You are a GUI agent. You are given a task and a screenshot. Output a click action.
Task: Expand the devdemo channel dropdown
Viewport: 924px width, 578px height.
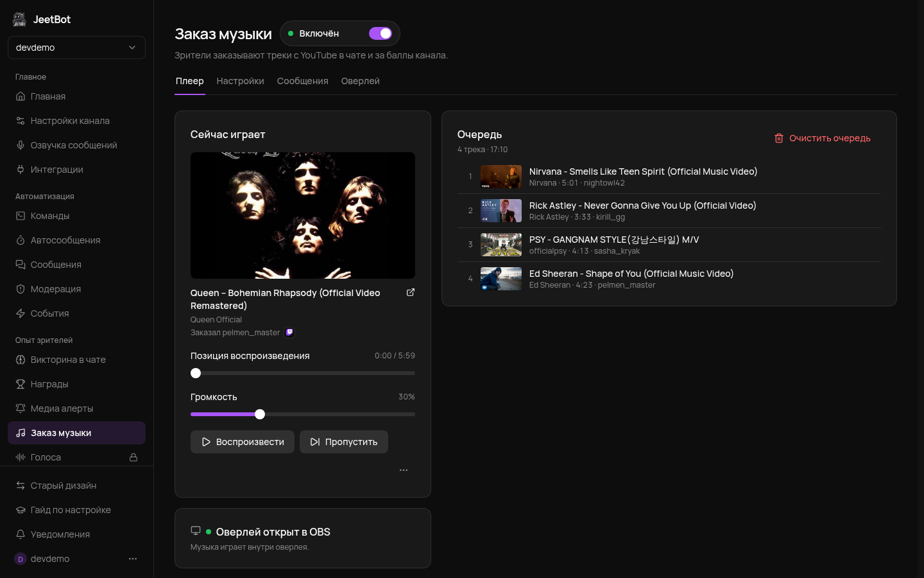click(x=76, y=48)
